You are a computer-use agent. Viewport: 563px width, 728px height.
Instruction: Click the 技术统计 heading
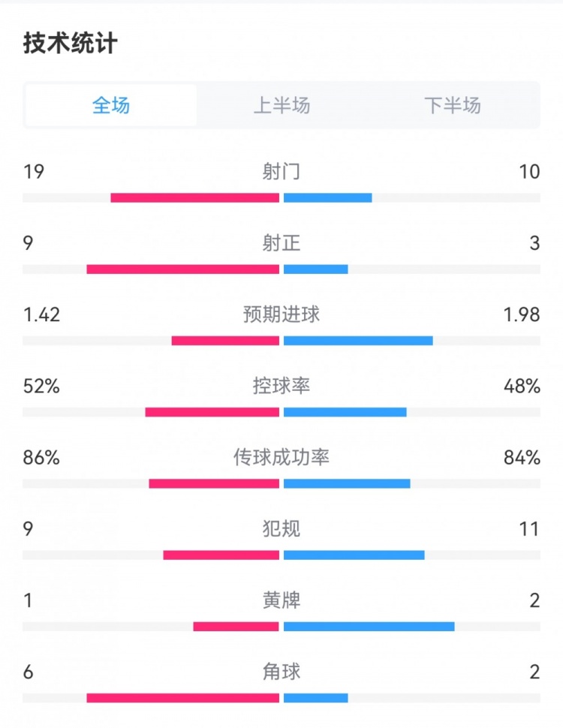point(71,44)
